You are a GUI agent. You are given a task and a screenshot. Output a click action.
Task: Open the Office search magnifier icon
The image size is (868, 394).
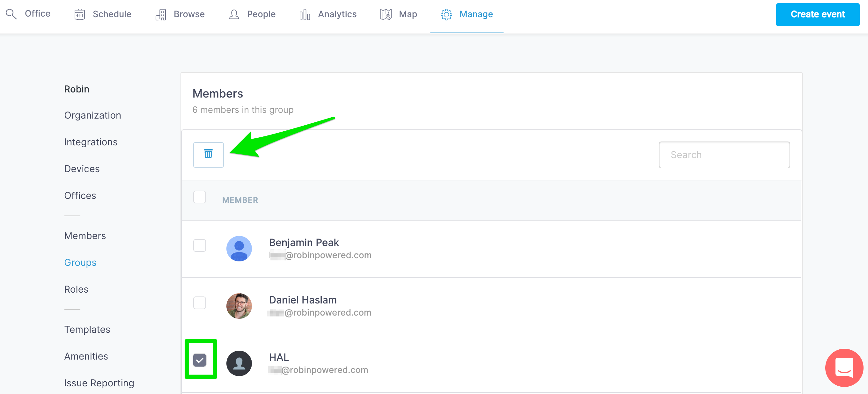(11, 14)
